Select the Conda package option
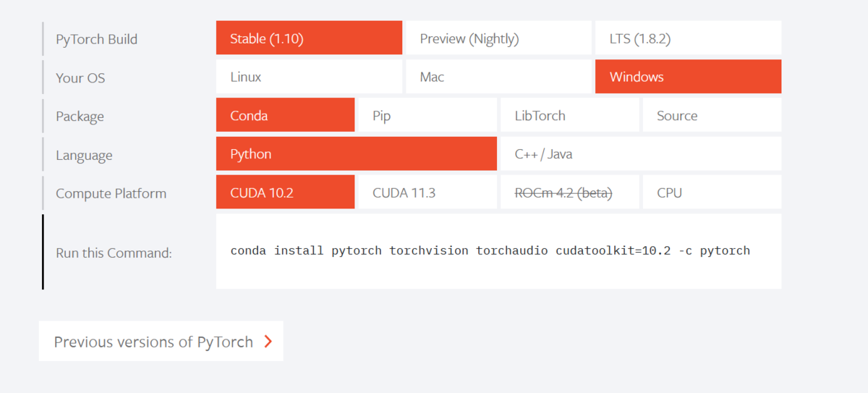 tap(285, 115)
